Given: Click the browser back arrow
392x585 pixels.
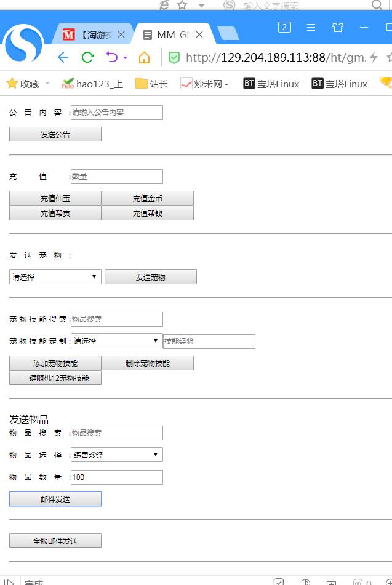Looking at the screenshot, I should click(63, 58).
